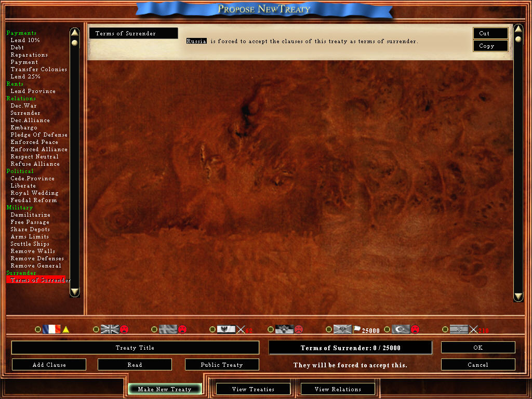Click the crossed swords icon beside 210
The width and height of the screenshot is (532, 399).
coord(473,329)
